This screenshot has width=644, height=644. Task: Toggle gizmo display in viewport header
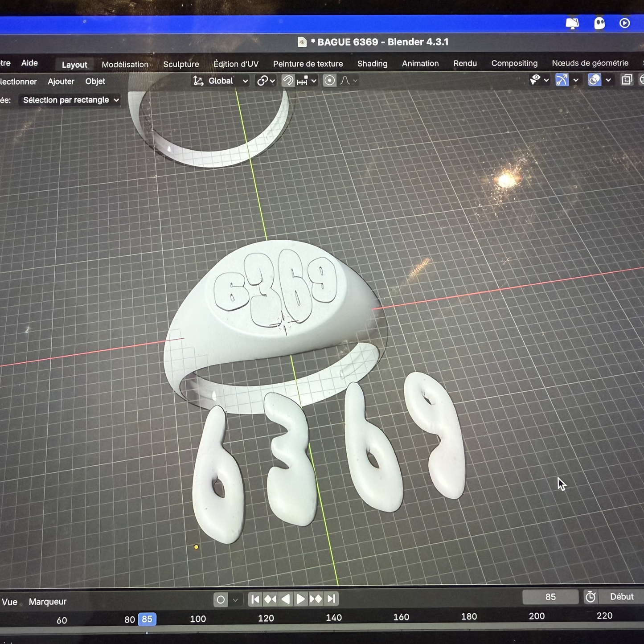click(x=562, y=80)
